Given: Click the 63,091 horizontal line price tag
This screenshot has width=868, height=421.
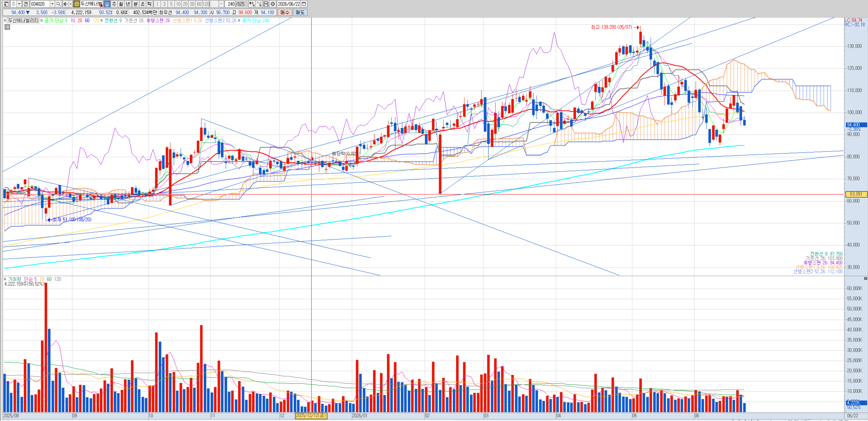Looking at the screenshot, I should pos(856,194).
